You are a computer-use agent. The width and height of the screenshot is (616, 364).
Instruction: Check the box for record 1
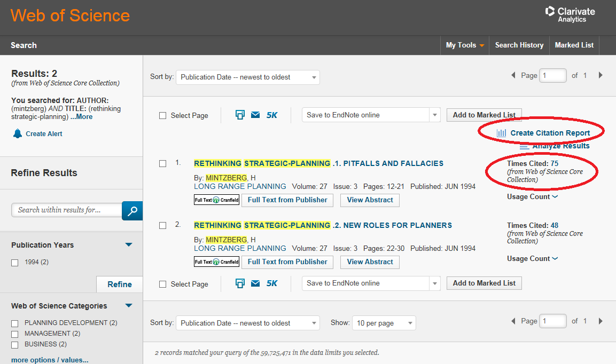(x=163, y=163)
